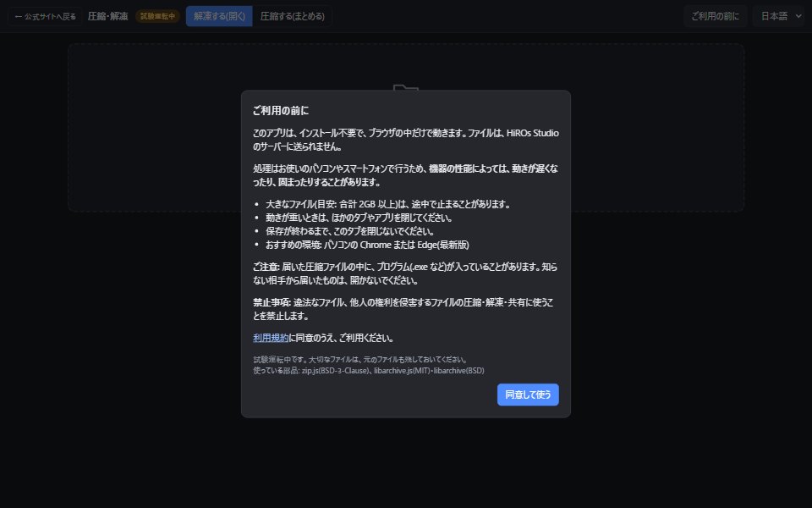Click the ご注意 warning paragraph
Image resolution: width=812 pixels, height=508 pixels.
pyautogui.click(x=405, y=273)
